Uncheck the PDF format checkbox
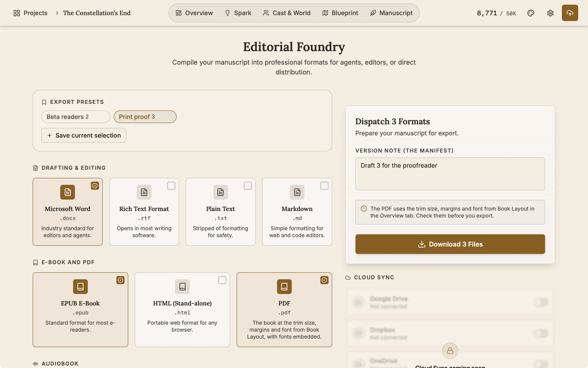The height and width of the screenshot is (368, 588). pyautogui.click(x=324, y=280)
